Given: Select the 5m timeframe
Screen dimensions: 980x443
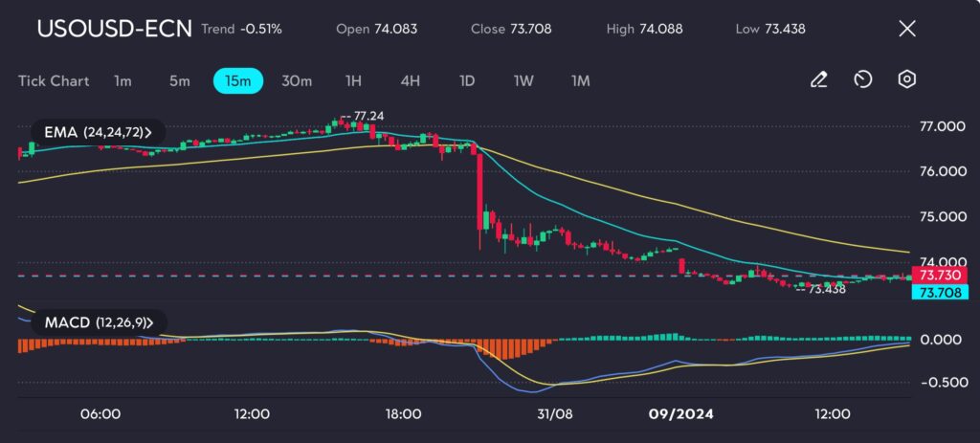Looking at the screenshot, I should 180,81.
